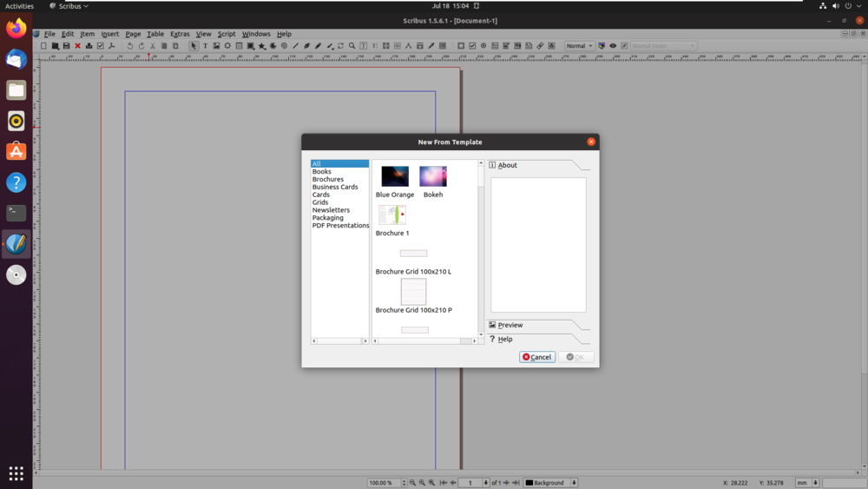The image size is (868, 489).
Task: Expand the Preview section in dialog
Action: (510, 325)
